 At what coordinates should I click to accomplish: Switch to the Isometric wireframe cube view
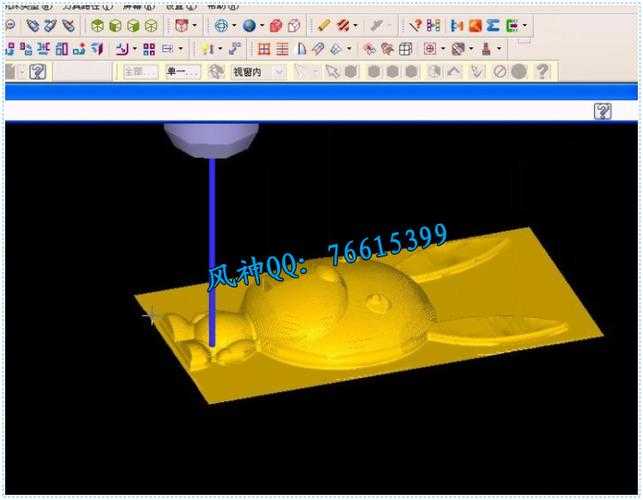tap(151, 26)
